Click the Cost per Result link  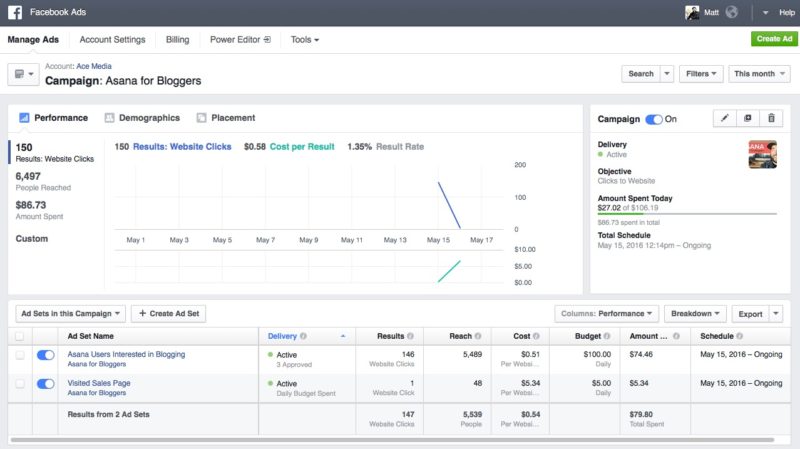(302, 146)
